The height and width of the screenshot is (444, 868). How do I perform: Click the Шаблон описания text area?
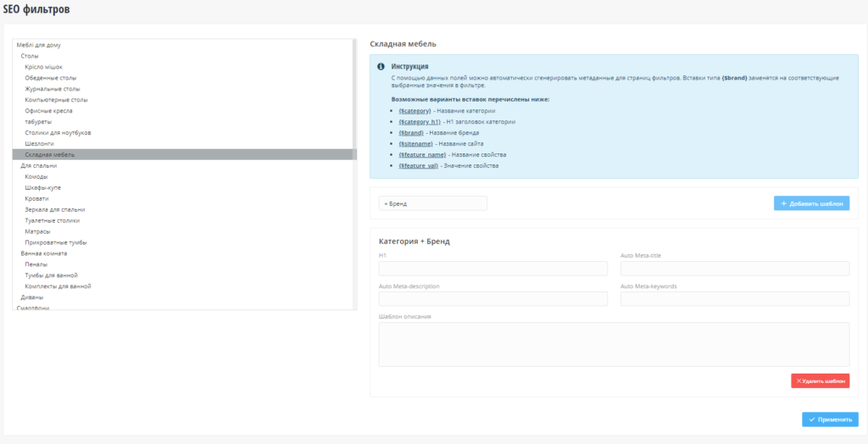(x=614, y=344)
